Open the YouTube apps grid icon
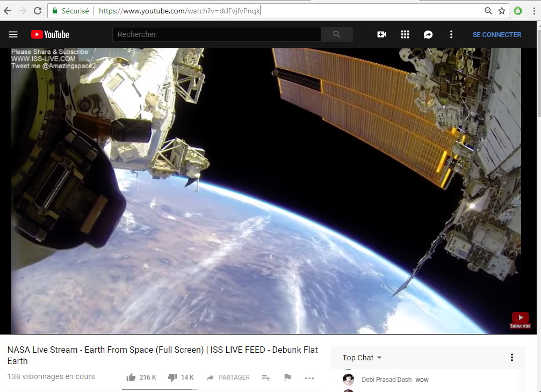This screenshot has width=541, height=392. 405,34
